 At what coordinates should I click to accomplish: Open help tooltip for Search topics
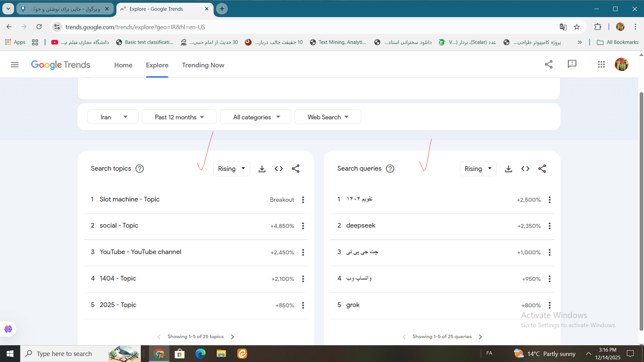coord(140,169)
